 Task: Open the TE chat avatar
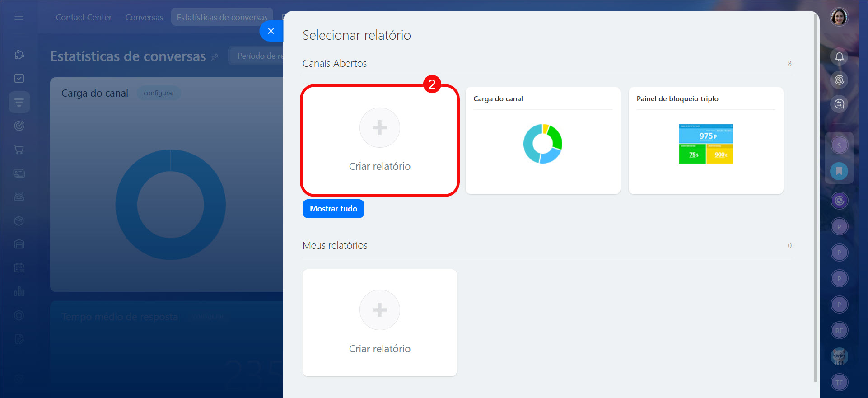[839, 383]
